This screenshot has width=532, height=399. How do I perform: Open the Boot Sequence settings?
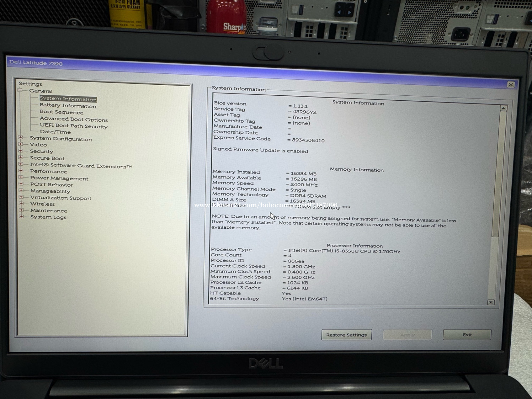(61, 112)
